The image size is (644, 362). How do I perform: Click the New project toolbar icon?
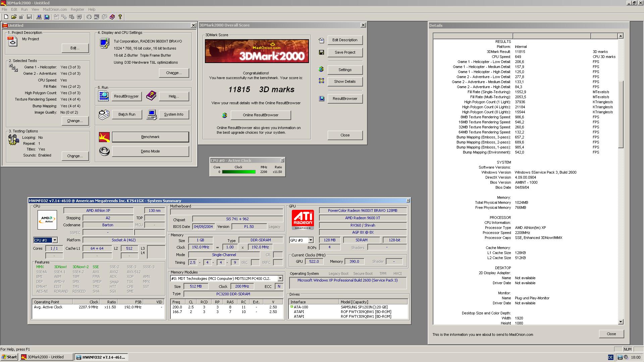[x=6, y=17]
